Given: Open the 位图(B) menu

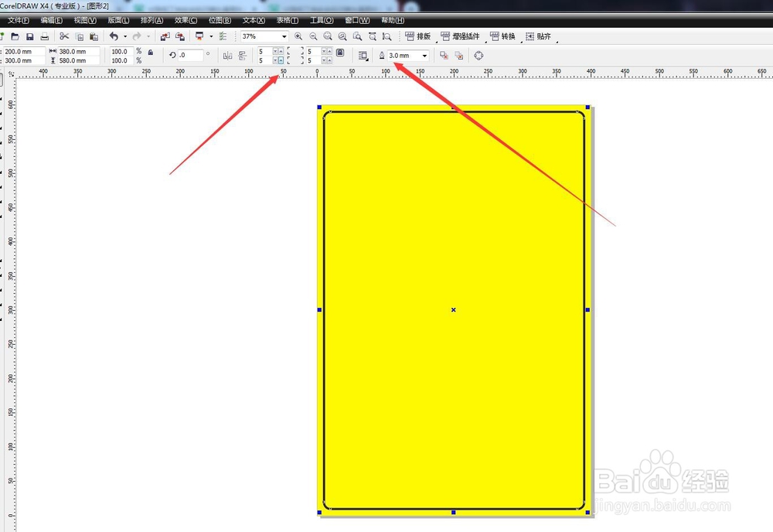Looking at the screenshot, I should coord(220,20).
